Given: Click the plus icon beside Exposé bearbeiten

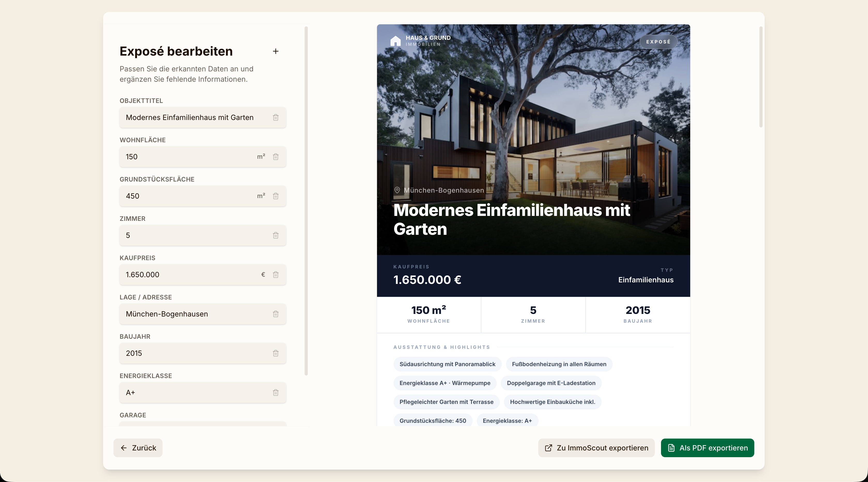Looking at the screenshot, I should click(x=276, y=51).
